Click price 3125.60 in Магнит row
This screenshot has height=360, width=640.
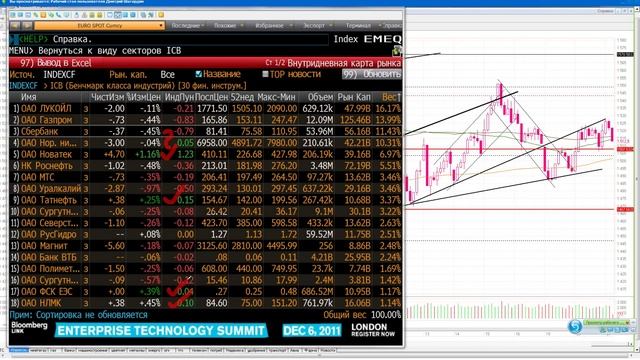coord(212,246)
